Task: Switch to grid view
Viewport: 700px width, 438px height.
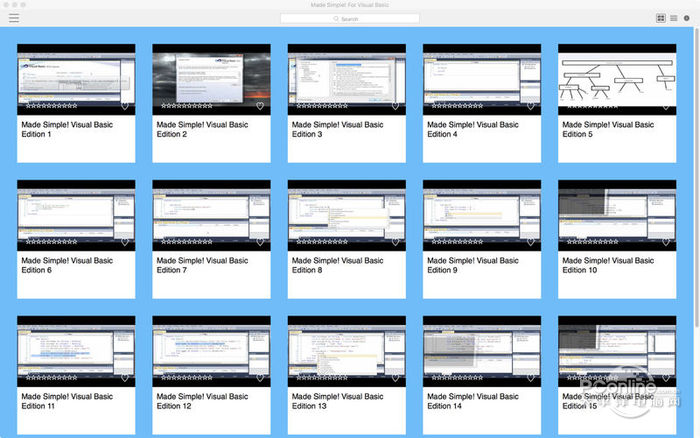Action: point(661,18)
